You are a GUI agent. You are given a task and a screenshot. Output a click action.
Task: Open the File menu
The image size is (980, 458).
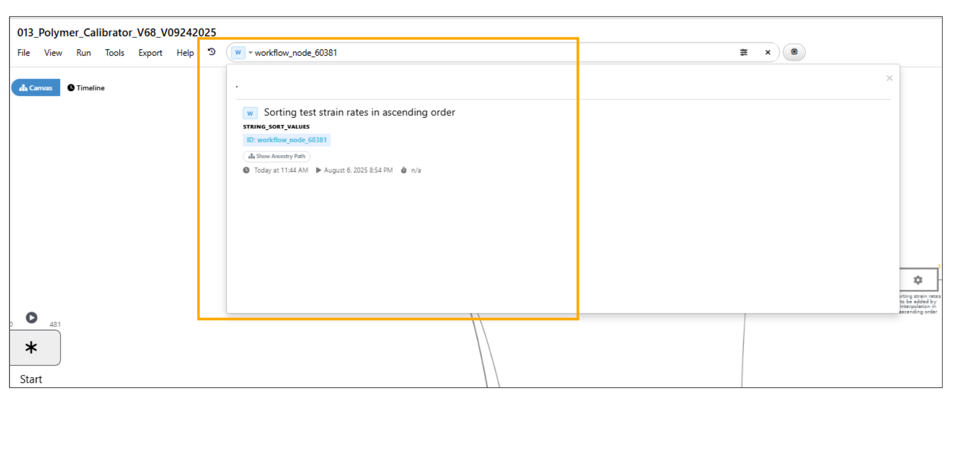pyautogui.click(x=24, y=53)
